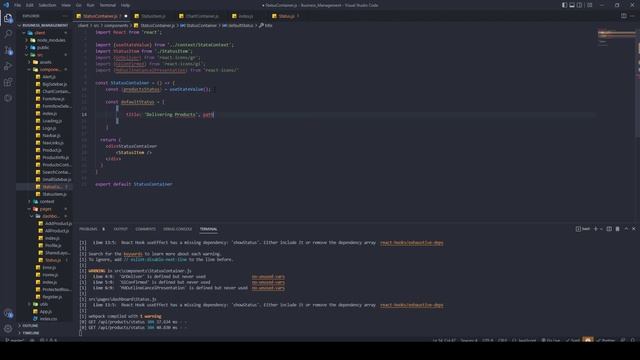Open Navbar.js in explorer
This screenshot has width=640, height=360.
pos(51,136)
